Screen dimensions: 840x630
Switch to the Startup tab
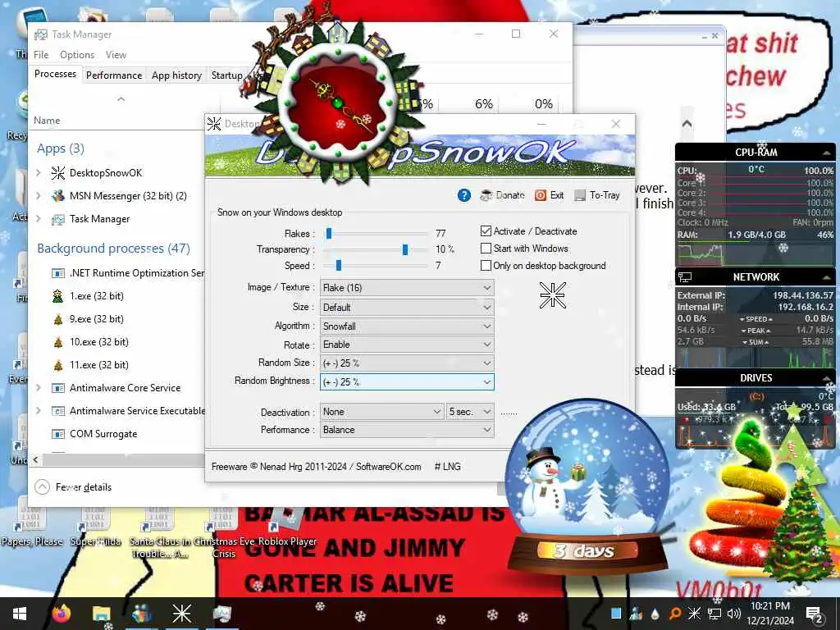pos(226,75)
